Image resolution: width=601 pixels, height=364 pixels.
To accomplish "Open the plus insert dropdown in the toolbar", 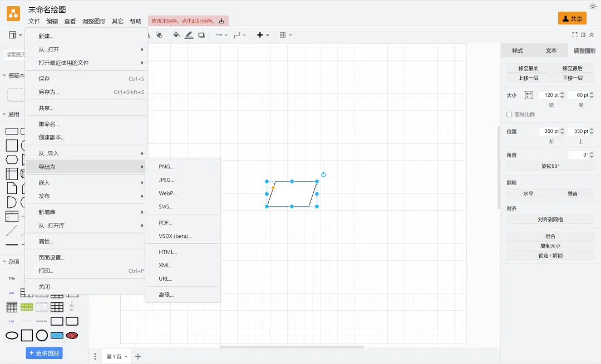I will click(263, 35).
